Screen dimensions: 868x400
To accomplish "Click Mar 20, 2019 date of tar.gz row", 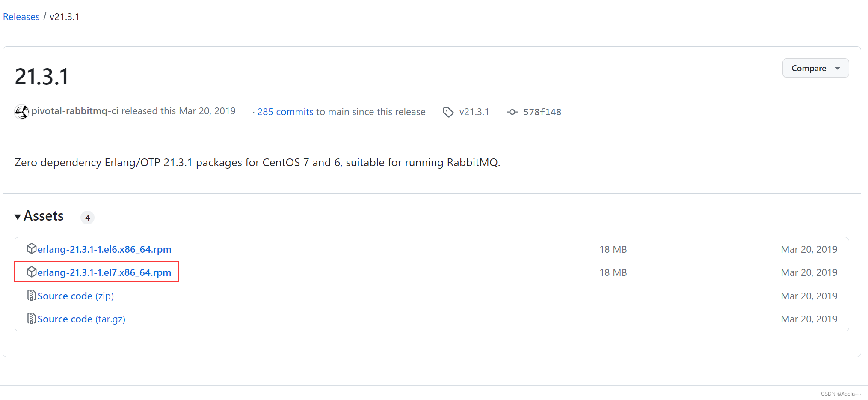I will point(809,319).
